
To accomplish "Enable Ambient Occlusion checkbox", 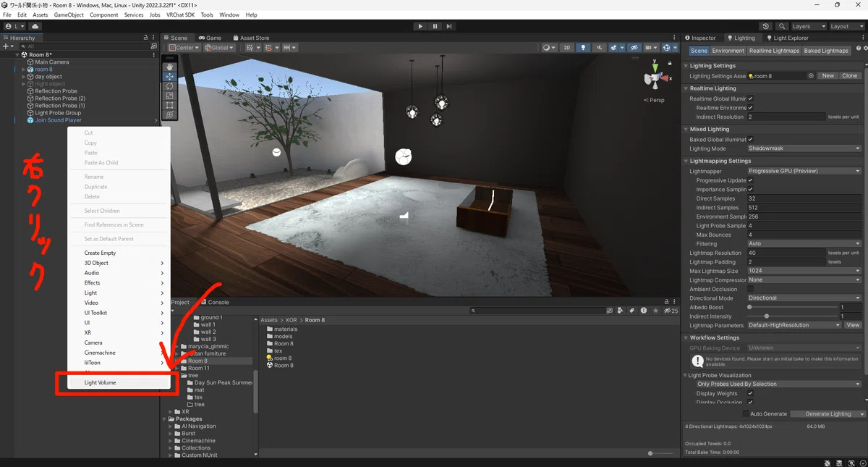I will click(x=751, y=289).
